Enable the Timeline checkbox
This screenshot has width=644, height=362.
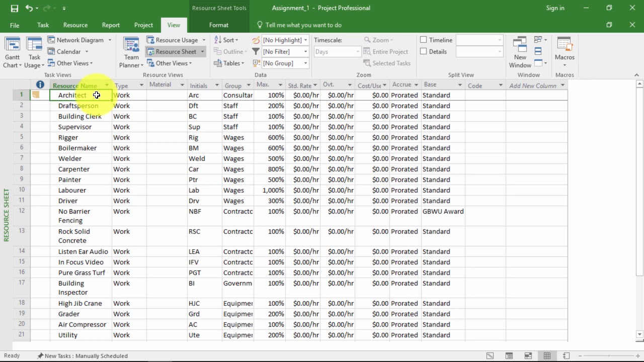coord(424,40)
